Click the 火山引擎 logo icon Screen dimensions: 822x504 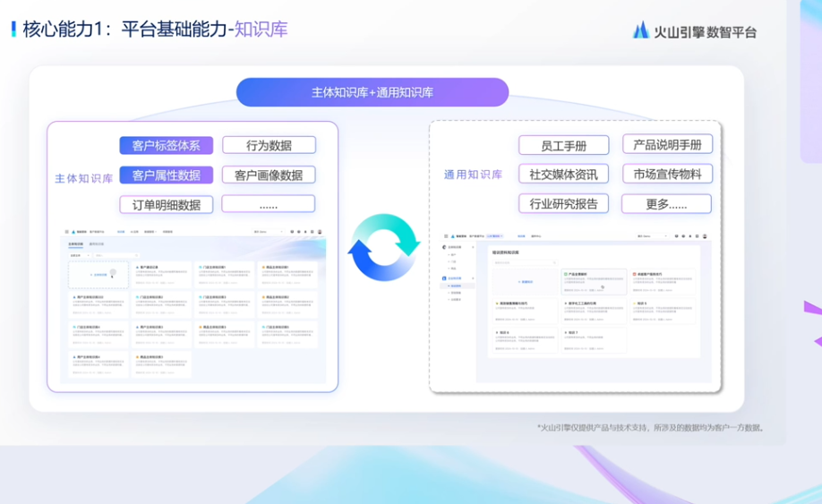pyautogui.click(x=640, y=30)
